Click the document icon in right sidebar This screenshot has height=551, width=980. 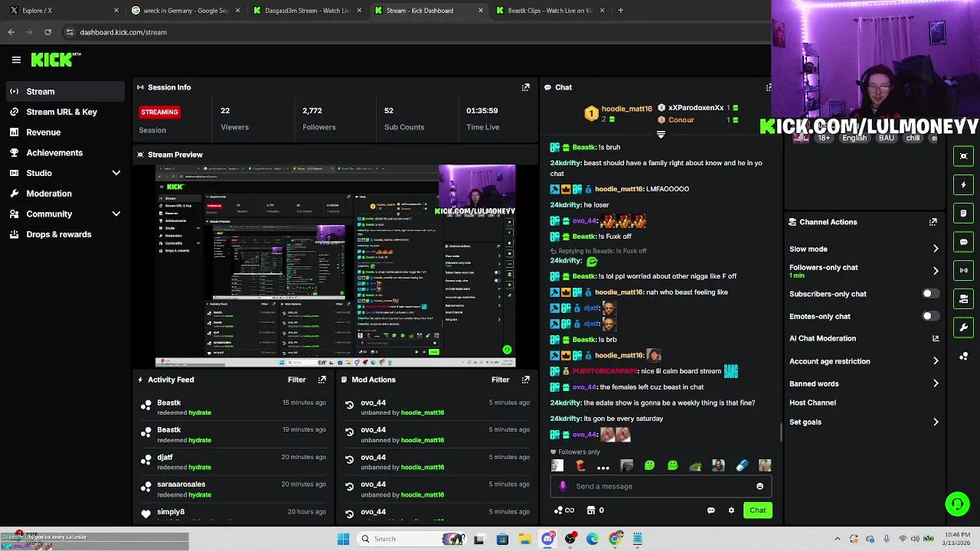pyautogui.click(x=964, y=214)
